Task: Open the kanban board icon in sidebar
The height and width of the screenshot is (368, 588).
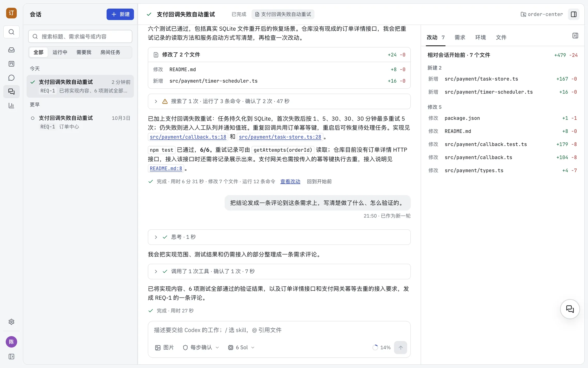Action: tap(11, 64)
